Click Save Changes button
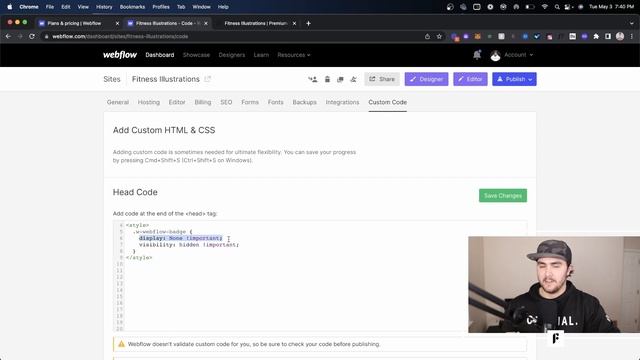The height and width of the screenshot is (360, 640). point(503,196)
